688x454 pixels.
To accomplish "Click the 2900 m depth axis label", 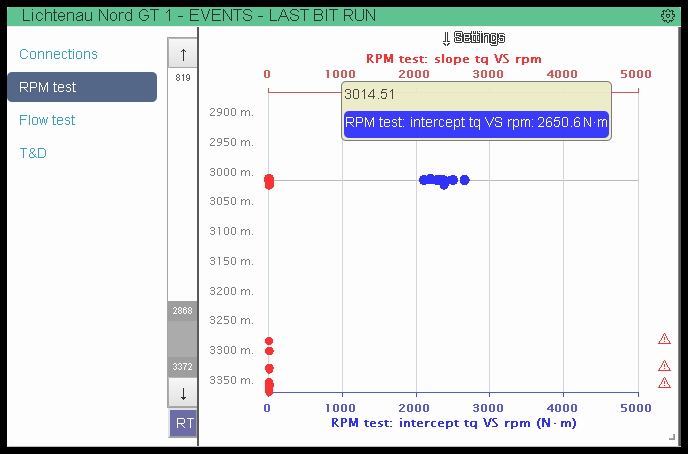I will pyautogui.click(x=231, y=112).
